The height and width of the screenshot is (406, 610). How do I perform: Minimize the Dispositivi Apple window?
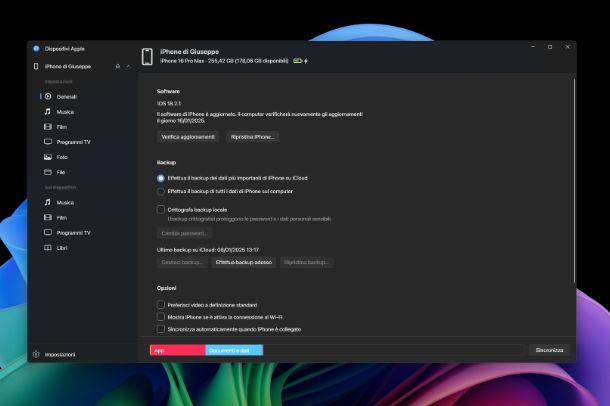(x=533, y=47)
